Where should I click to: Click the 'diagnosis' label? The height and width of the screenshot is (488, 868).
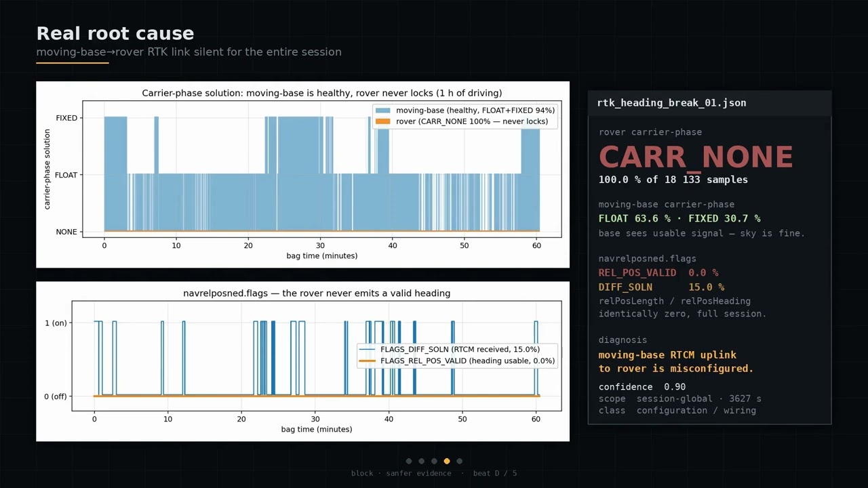pyautogui.click(x=623, y=340)
